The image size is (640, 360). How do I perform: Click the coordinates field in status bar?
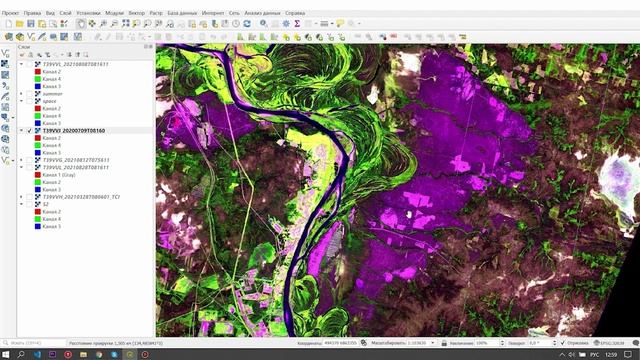(340, 343)
